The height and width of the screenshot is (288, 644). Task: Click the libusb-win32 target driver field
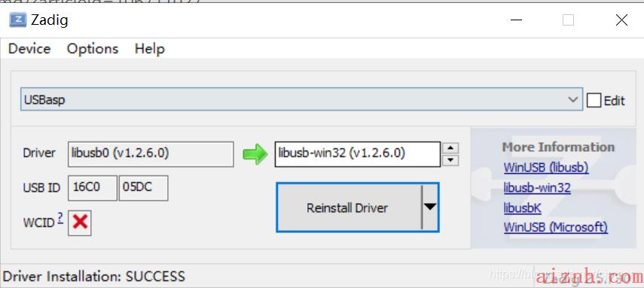coord(357,154)
